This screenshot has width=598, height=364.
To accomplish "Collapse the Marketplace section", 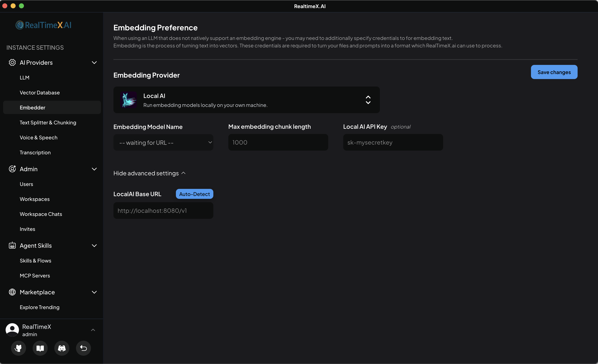I will tap(94, 292).
